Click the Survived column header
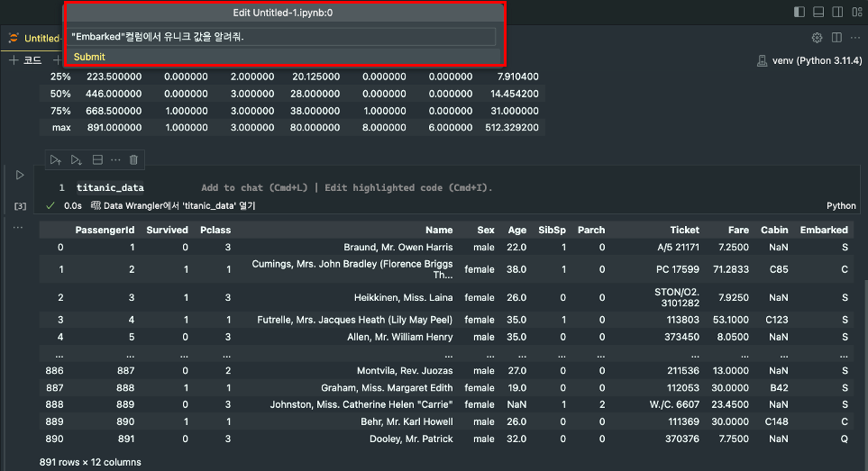868x471 pixels. pyautogui.click(x=167, y=230)
